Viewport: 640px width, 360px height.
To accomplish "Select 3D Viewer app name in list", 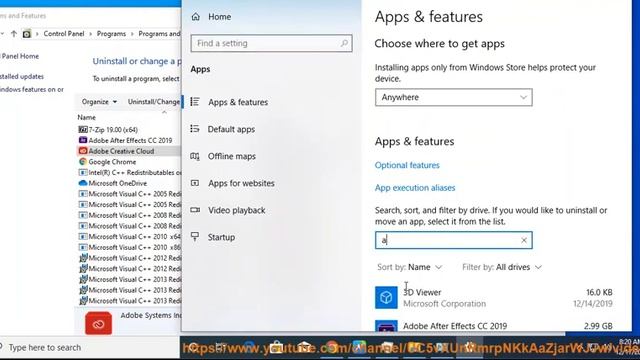I will click(x=422, y=292).
